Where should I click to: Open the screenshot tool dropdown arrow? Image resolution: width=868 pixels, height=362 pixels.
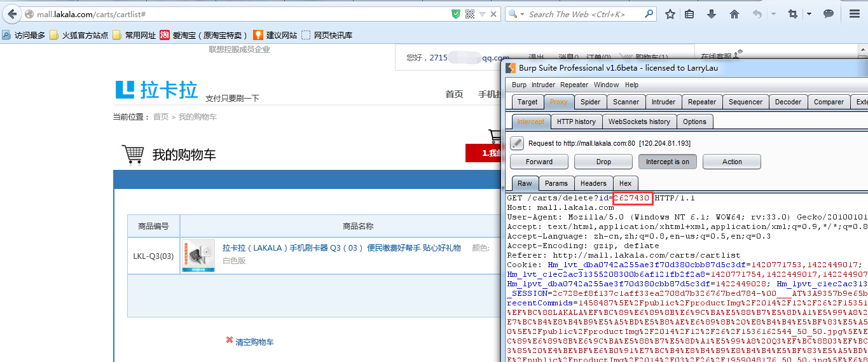809,14
